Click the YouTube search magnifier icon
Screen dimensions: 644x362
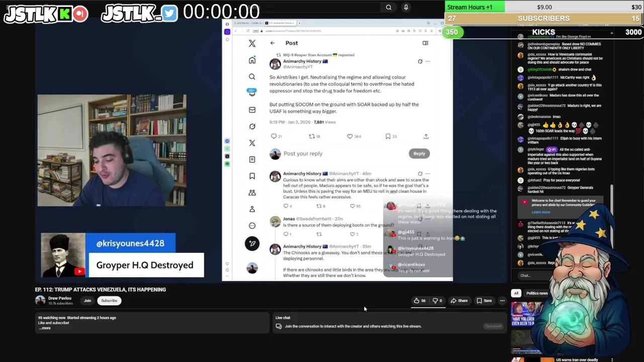pos(388,7)
